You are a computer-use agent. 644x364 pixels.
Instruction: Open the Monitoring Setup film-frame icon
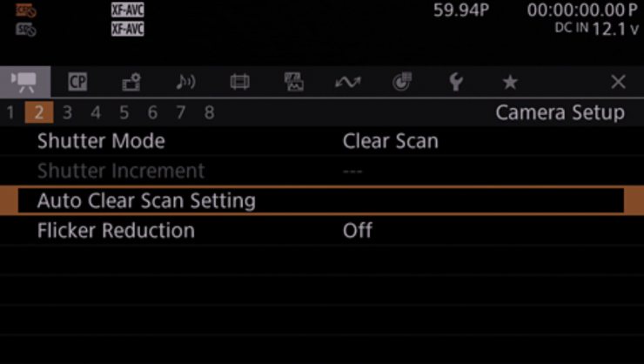[239, 82]
